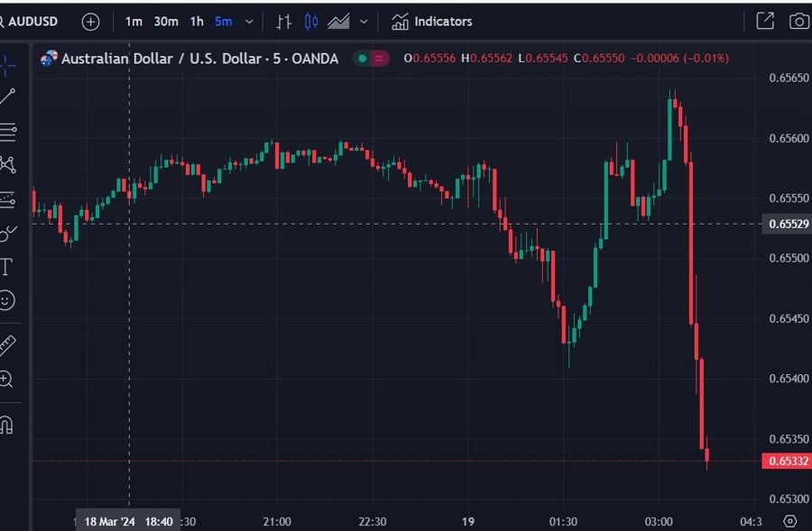The width and height of the screenshot is (812, 531).
Task: Switch to the 1m timeframe
Action: tap(134, 21)
